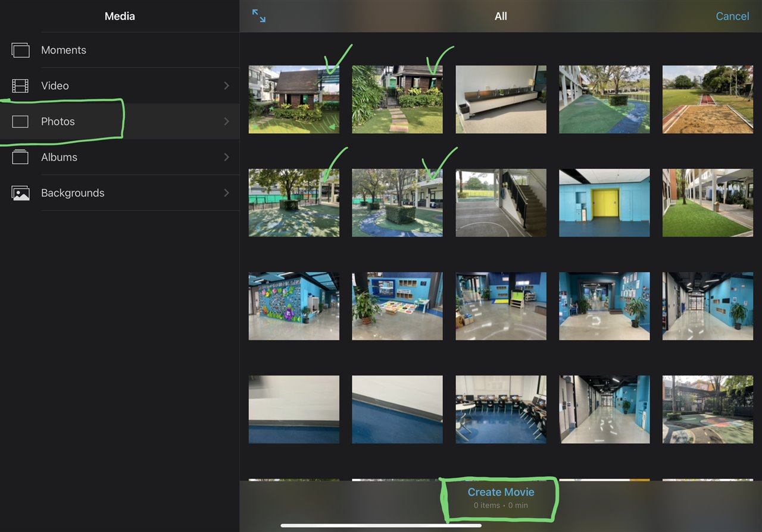Image resolution: width=762 pixels, height=532 pixels.
Task: Tap the Albums stack icon
Action: tap(20, 157)
